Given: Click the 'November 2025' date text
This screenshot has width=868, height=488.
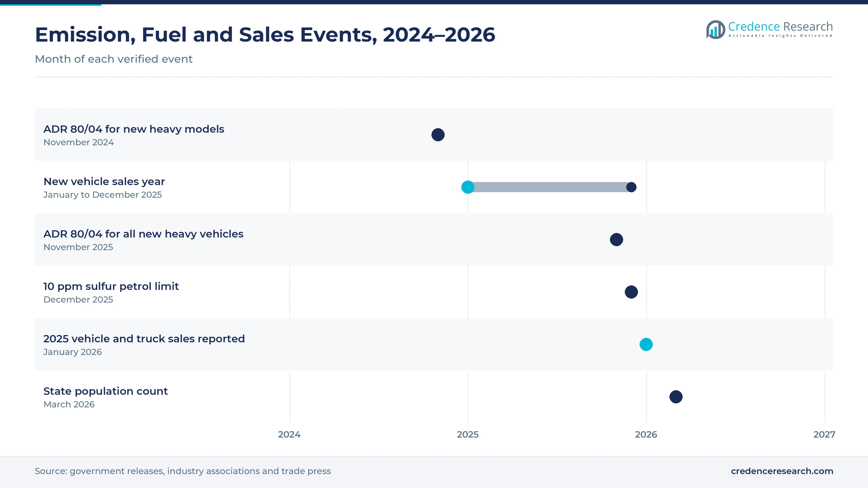Looking at the screenshot, I should [78, 247].
